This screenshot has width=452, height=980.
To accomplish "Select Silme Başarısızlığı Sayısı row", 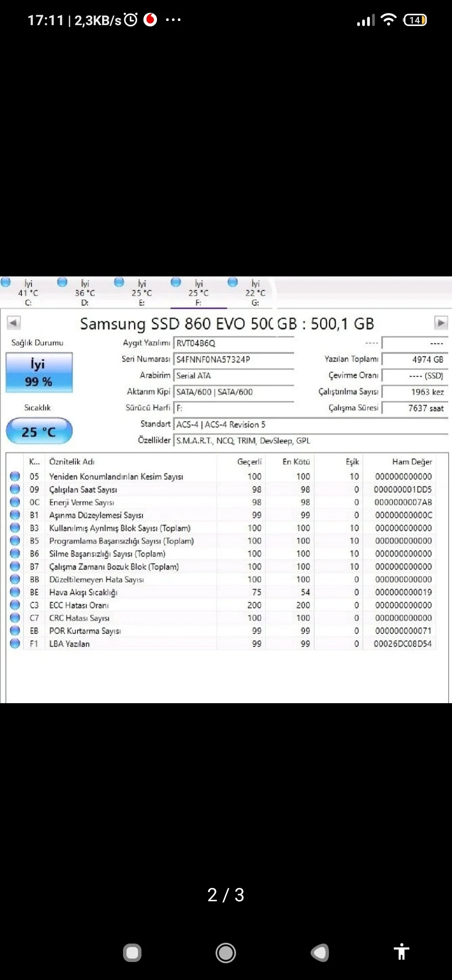I will pyautogui.click(x=221, y=553).
